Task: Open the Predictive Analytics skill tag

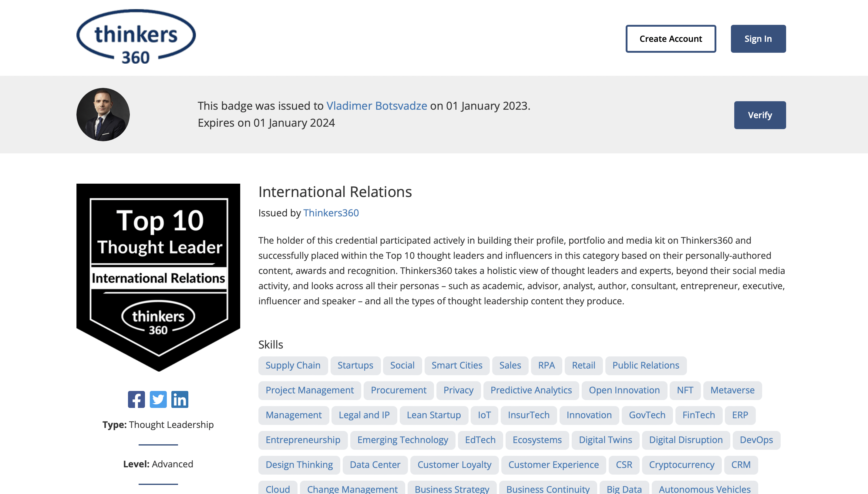Action: 531,390
